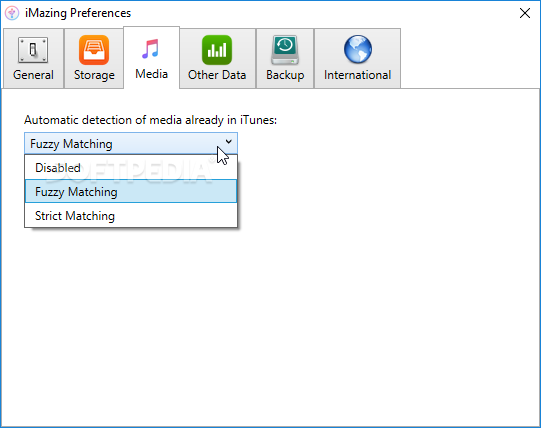The width and height of the screenshot is (541, 428).
Task: Collapse the Fuzzy Matching combo box arrow
Action: [x=228, y=142]
